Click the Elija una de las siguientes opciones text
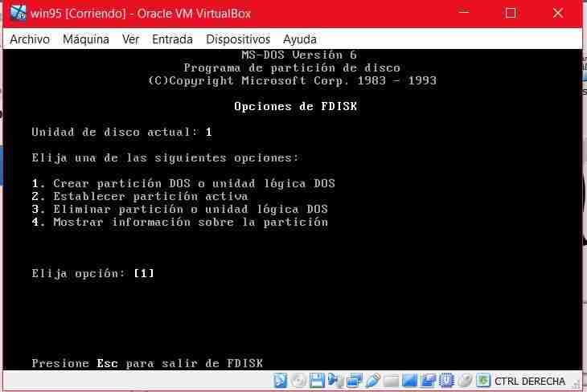The width and height of the screenshot is (587, 392). (165, 158)
